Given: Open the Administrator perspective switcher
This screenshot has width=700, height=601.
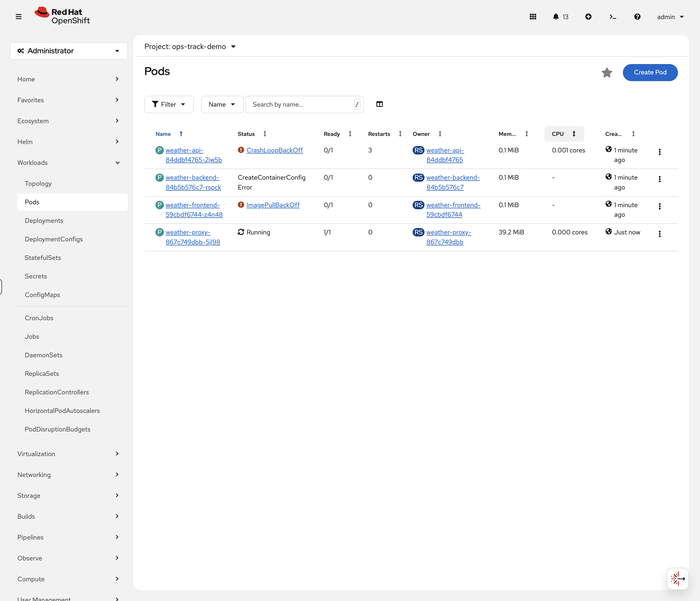Looking at the screenshot, I should (69, 51).
